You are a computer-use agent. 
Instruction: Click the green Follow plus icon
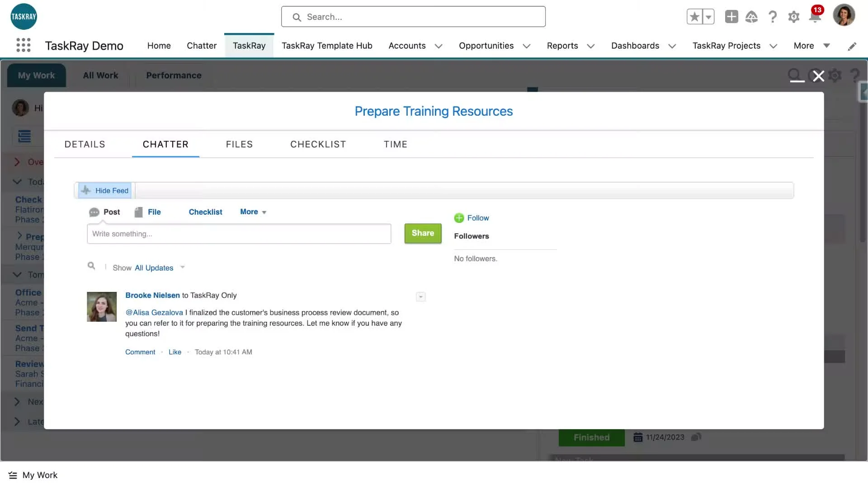click(459, 218)
